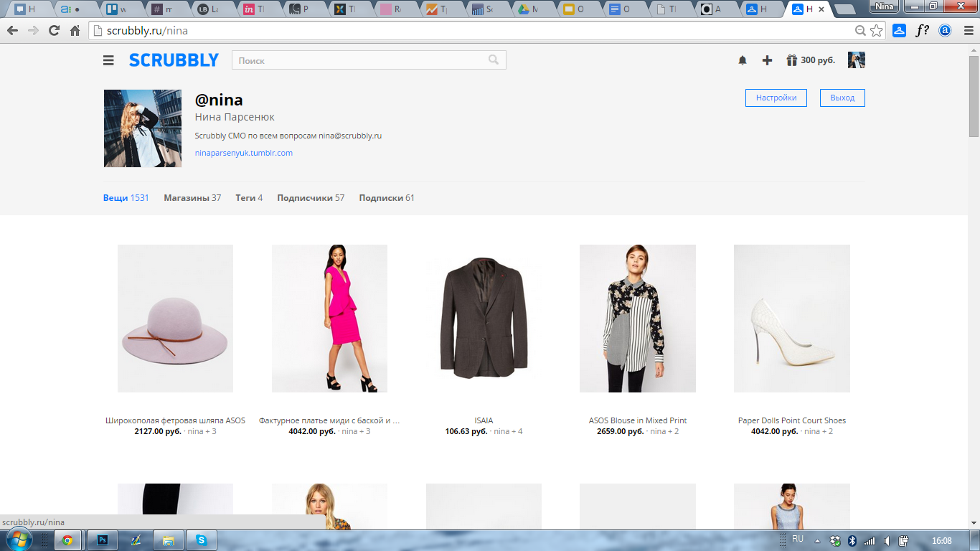This screenshot has height=551, width=980.
Task: Click the gift icon beside 300 руб.
Action: pyautogui.click(x=792, y=60)
